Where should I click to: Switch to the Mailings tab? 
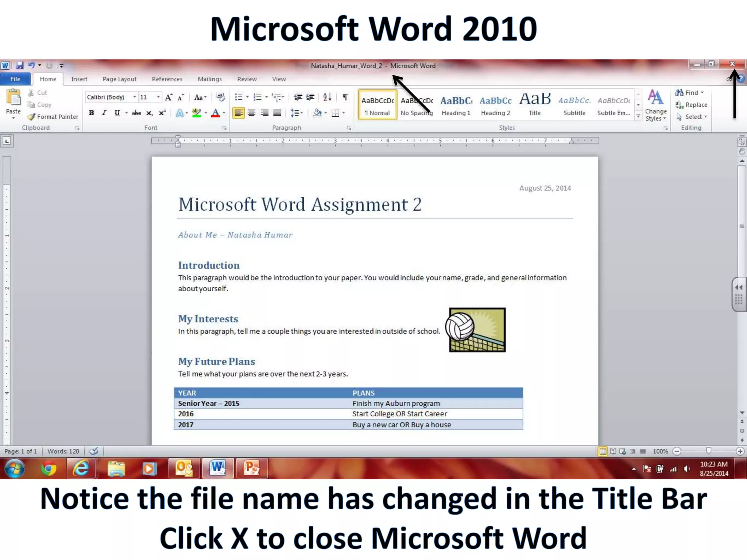coord(210,79)
